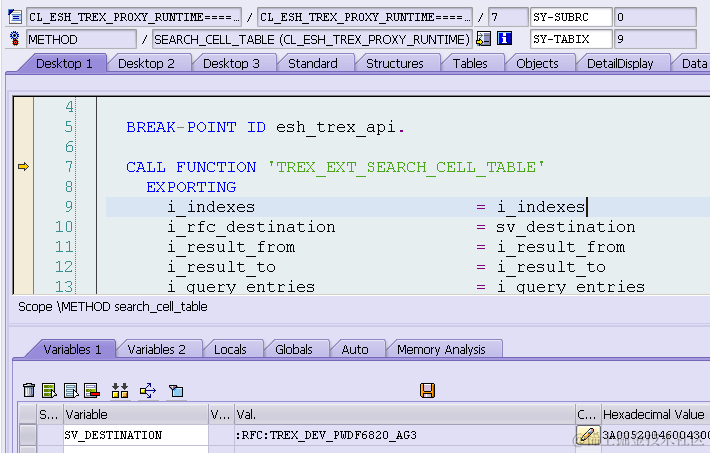Viewport: 710px width, 453px height.
Task: Select the Variables 2 tab
Action: (156, 349)
